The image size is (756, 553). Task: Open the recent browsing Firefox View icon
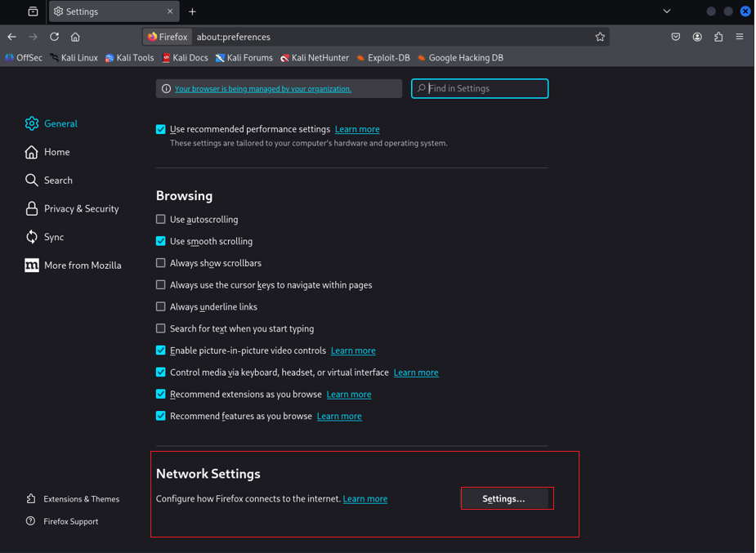click(x=33, y=11)
